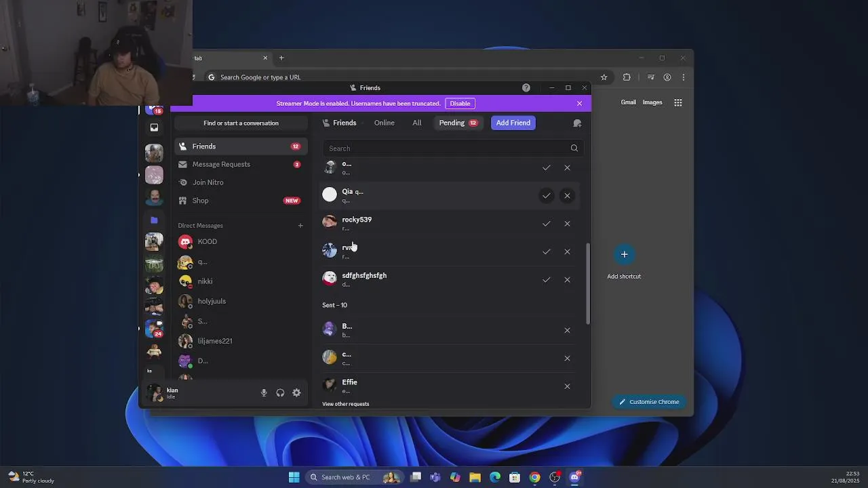Open the Join Nitro page

[241, 182]
